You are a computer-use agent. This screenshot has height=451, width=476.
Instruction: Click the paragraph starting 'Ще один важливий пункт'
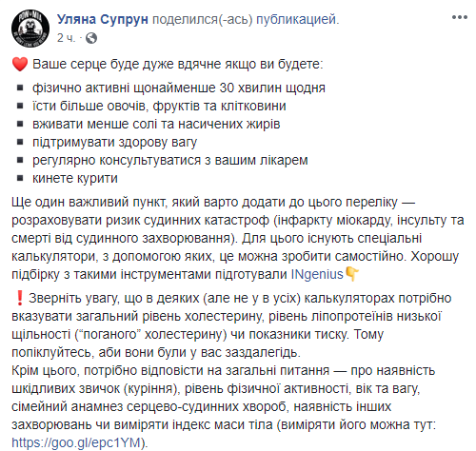point(238,238)
